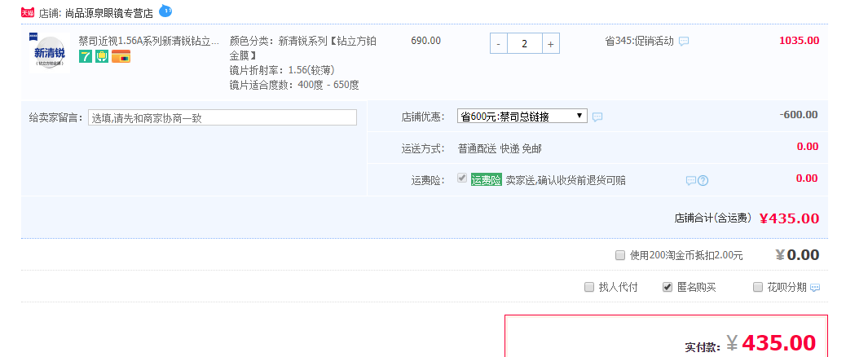
Task: Toggle the 运费险 shipping insurance checkbox
Action: 461,178
